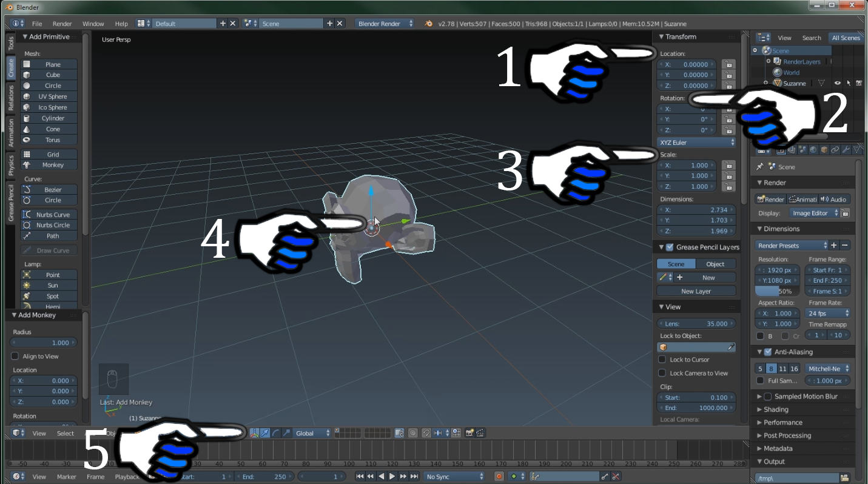Add a Sun lamp
This screenshot has height=484, width=868.
coord(49,286)
